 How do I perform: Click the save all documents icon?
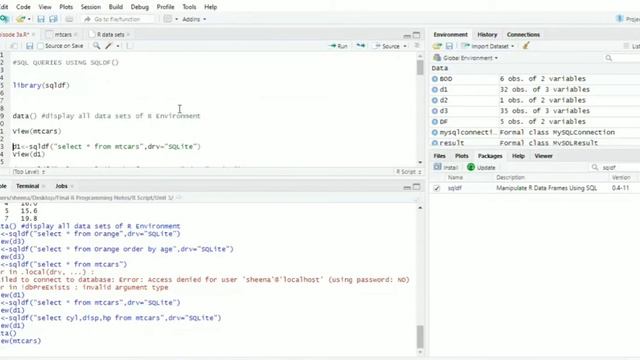(53, 19)
